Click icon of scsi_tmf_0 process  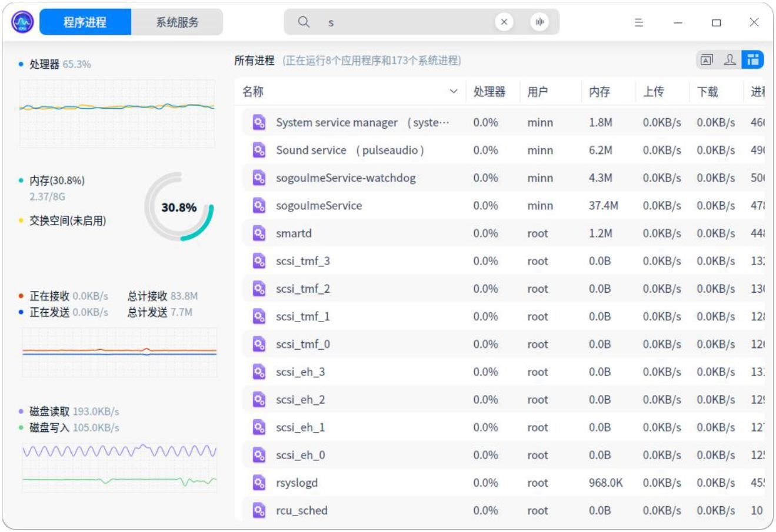[259, 344]
